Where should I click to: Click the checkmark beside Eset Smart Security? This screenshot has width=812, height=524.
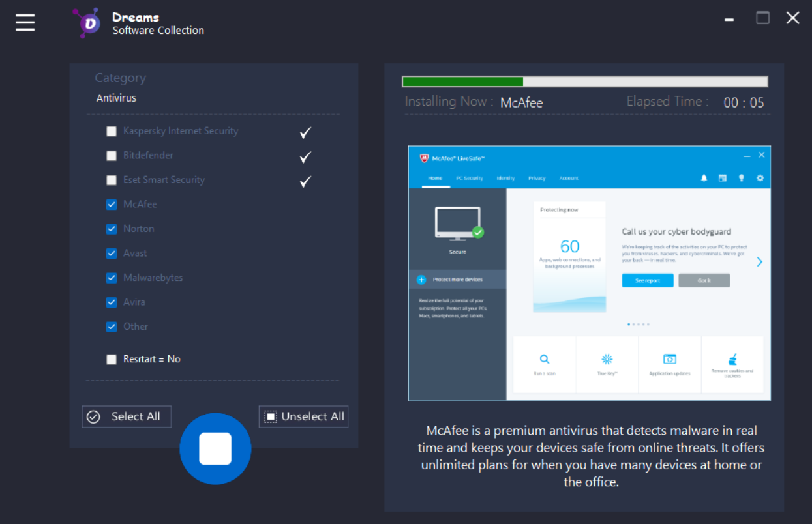[305, 181]
